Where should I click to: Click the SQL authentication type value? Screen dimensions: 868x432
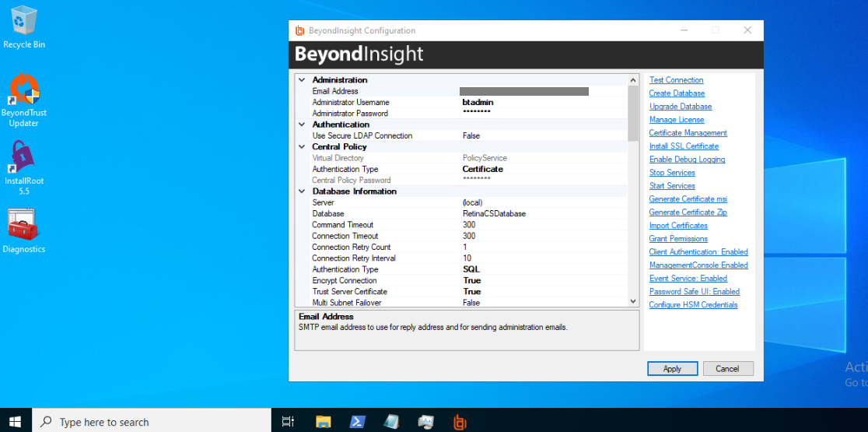471,269
